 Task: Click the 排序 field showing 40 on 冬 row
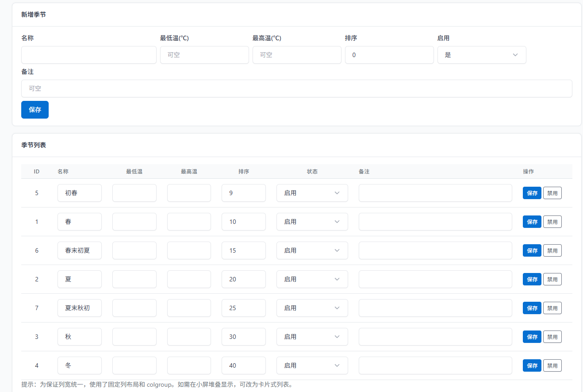click(x=243, y=365)
